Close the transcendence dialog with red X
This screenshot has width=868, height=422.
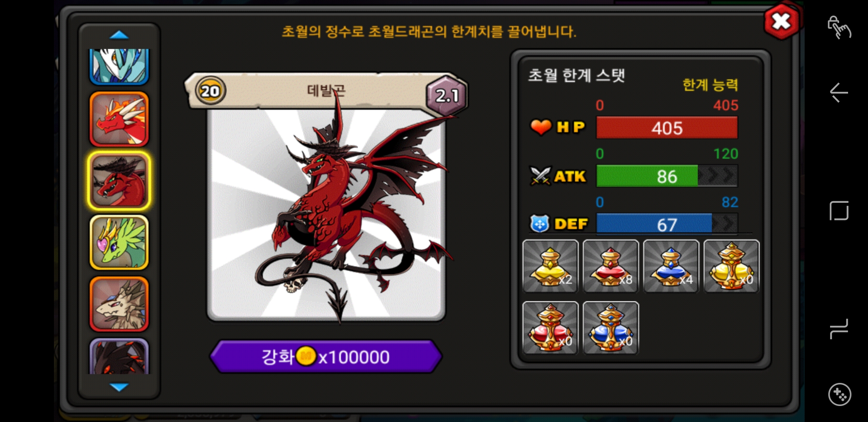(781, 21)
